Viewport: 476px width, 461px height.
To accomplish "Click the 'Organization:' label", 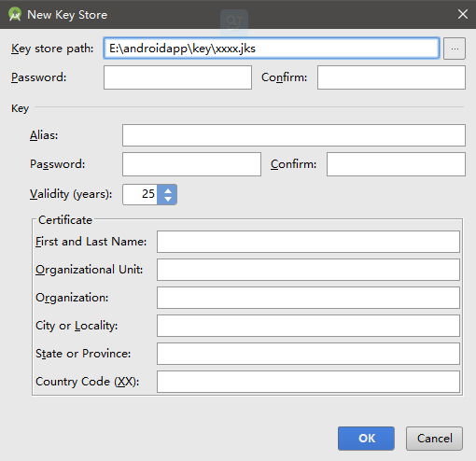I will 72,298.
